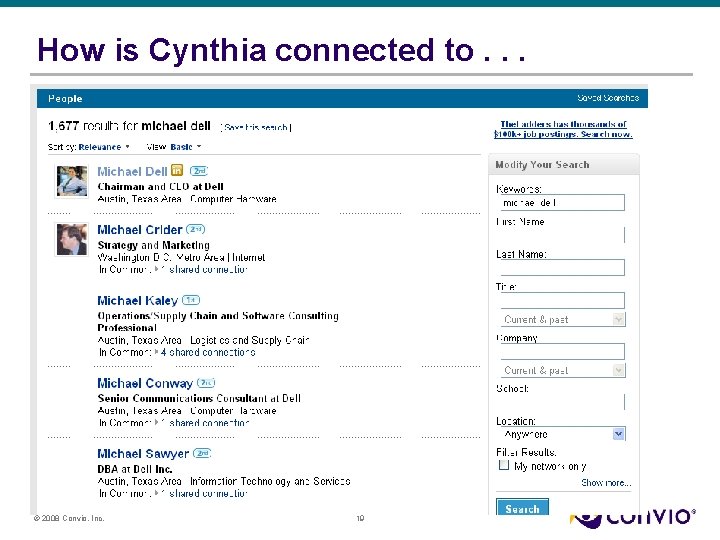Click the School input field

pyautogui.click(x=562, y=402)
